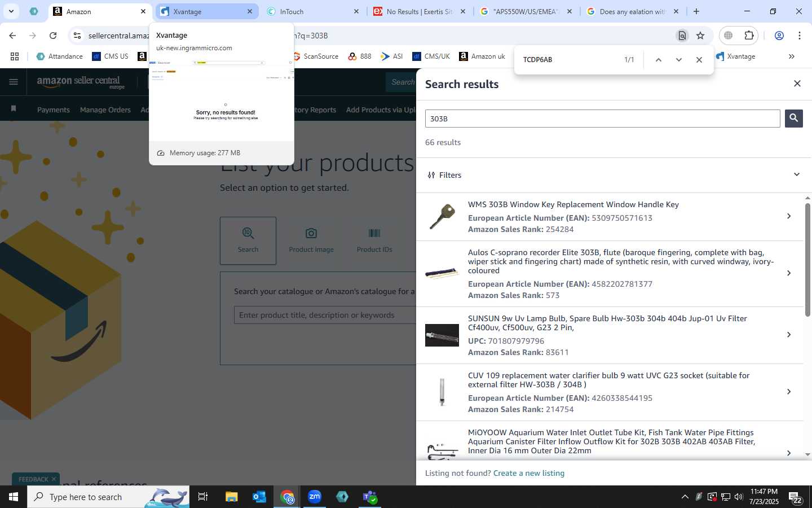Open the ASI bookmark

(x=392, y=56)
